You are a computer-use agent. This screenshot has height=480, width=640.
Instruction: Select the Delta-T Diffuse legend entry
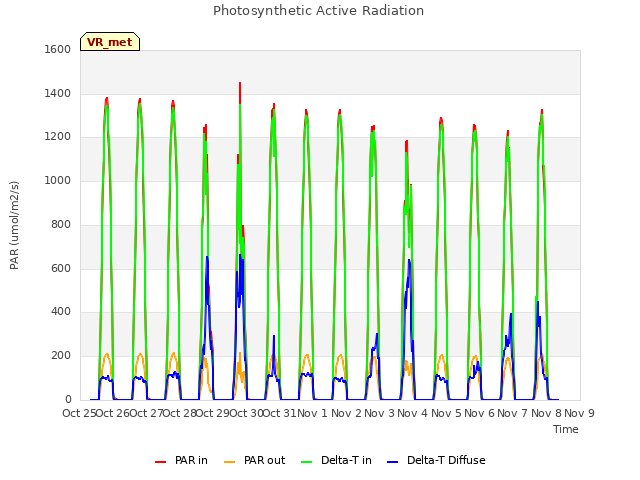click(436, 460)
